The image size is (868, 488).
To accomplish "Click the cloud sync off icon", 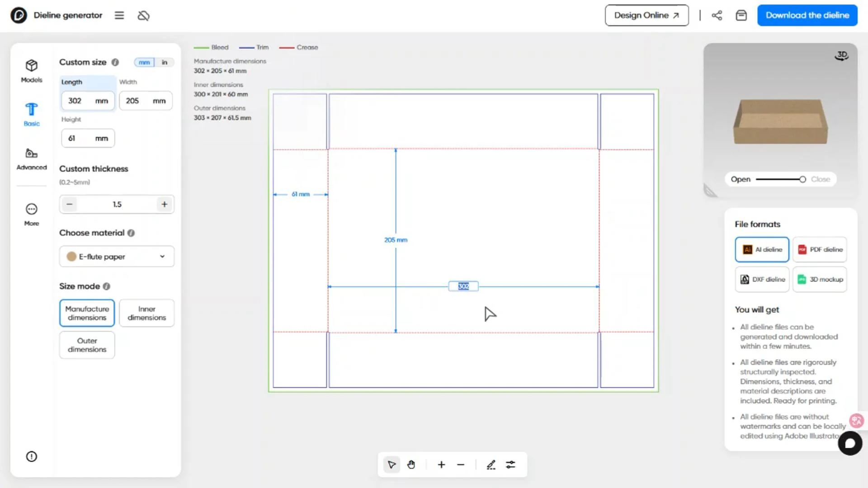I will click(x=143, y=15).
